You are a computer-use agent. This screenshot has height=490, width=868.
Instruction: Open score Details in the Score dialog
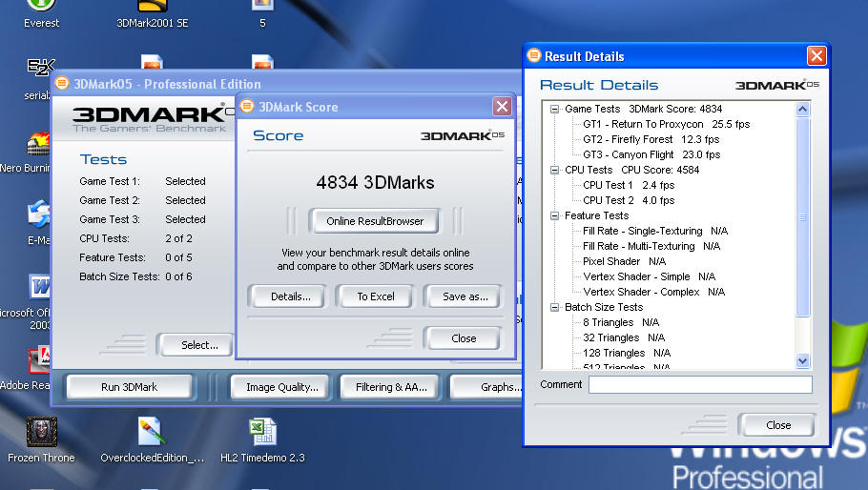click(x=290, y=296)
